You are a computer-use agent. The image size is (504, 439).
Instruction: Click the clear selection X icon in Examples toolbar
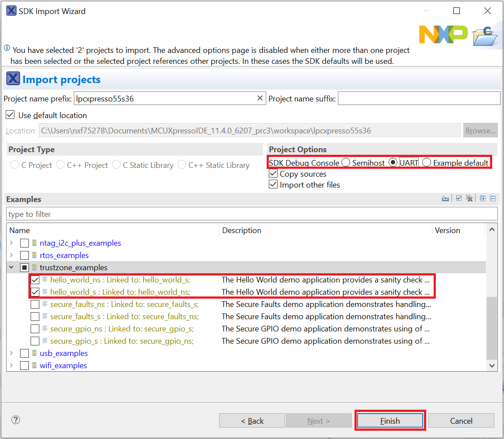tap(469, 199)
